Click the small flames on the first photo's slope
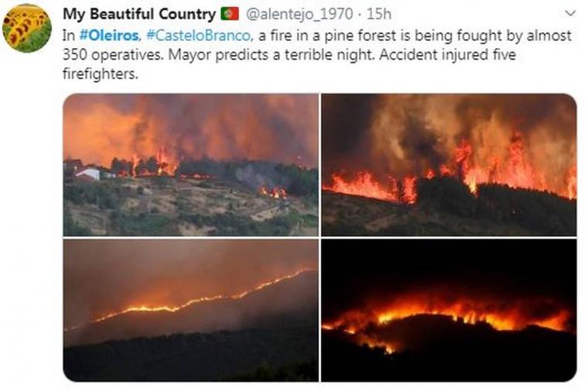This screenshot has height=391, width=588. [x=274, y=193]
